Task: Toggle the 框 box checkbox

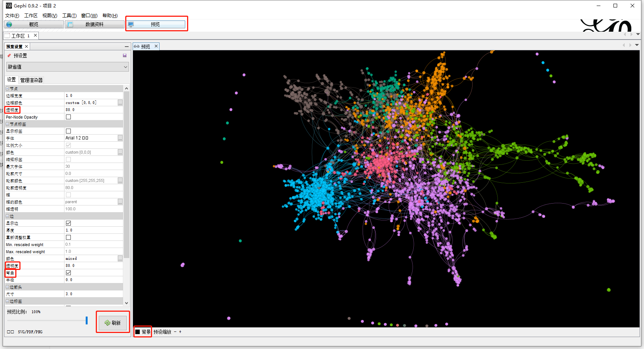Action: click(x=68, y=195)
